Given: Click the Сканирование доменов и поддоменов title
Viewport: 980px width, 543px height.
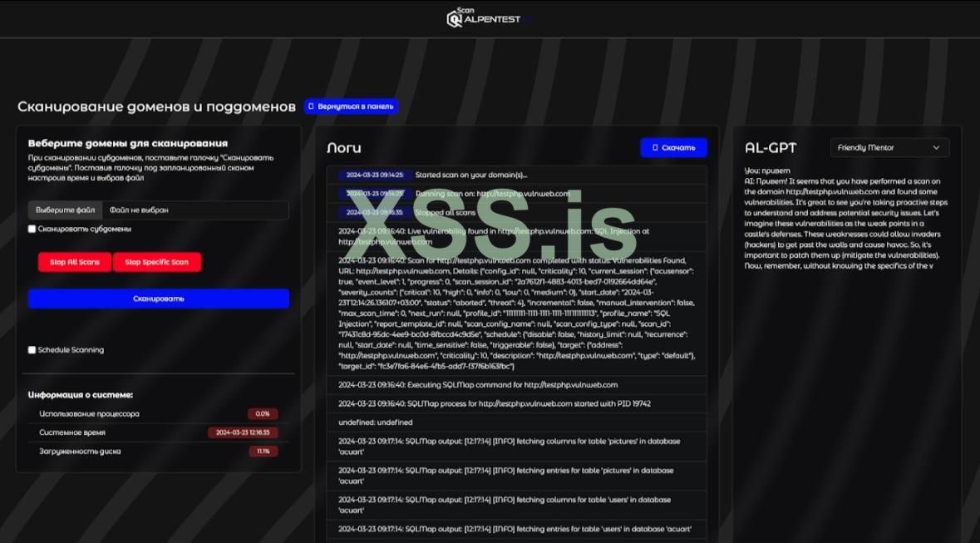Looking at the screenshot, I should 156,107.
